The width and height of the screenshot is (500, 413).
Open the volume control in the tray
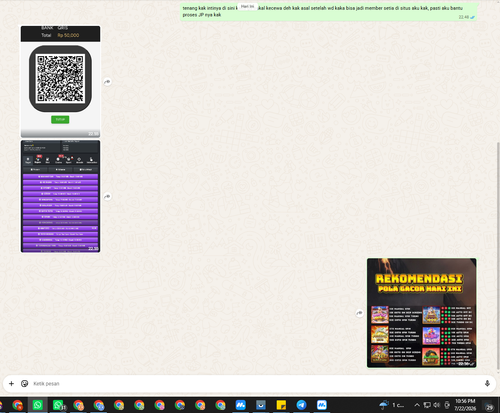(437, 405)
